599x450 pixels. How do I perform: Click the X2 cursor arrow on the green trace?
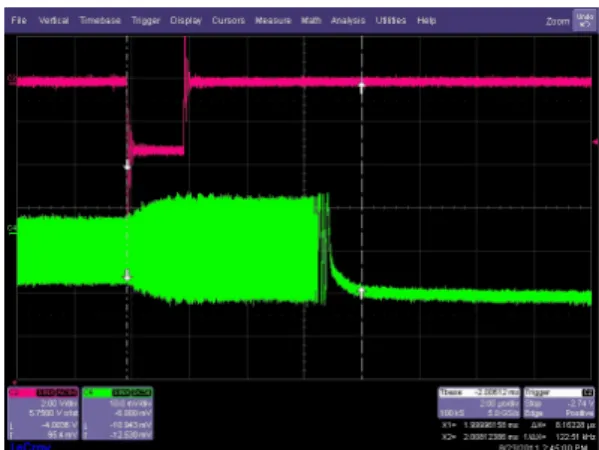361,293
